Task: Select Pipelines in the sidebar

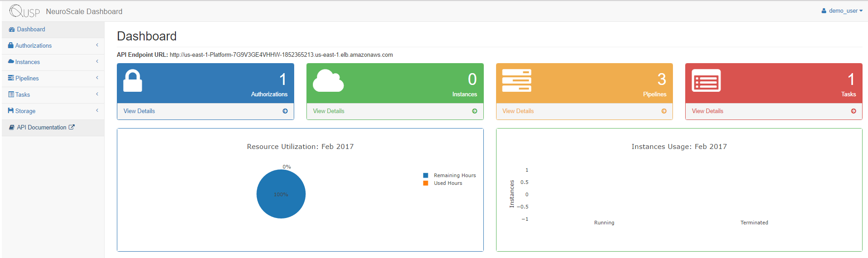Action: [53, 79]
